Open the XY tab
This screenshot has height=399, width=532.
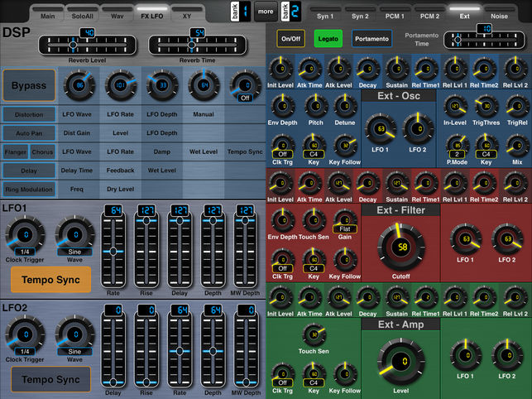click(187, 14)
